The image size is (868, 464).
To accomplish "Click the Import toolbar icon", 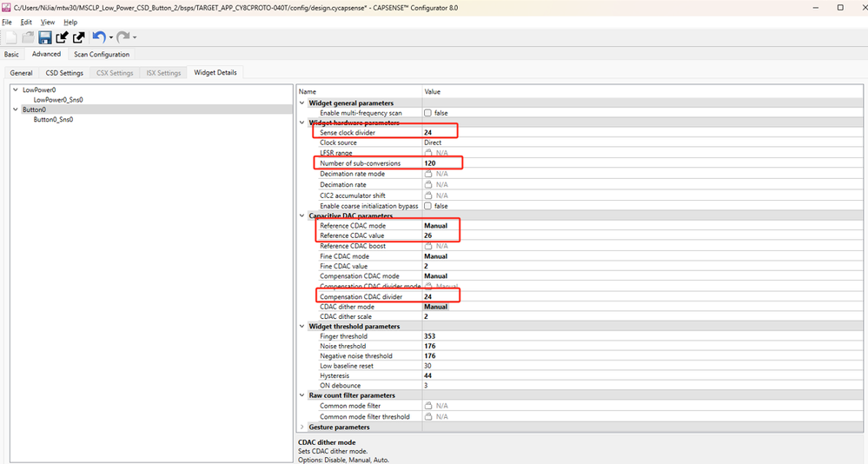I will pyautogui.click(x=62, y=37).
